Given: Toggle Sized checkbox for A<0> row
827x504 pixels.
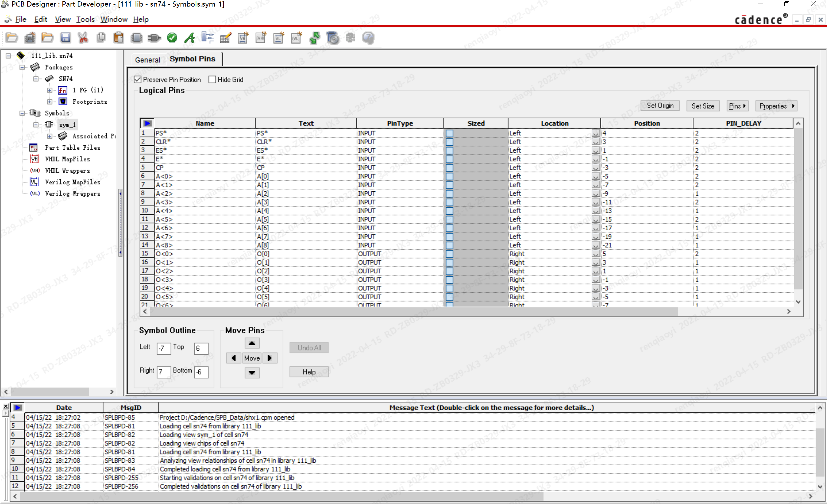Looking at the screenshot, I should [x=449, y=176].
